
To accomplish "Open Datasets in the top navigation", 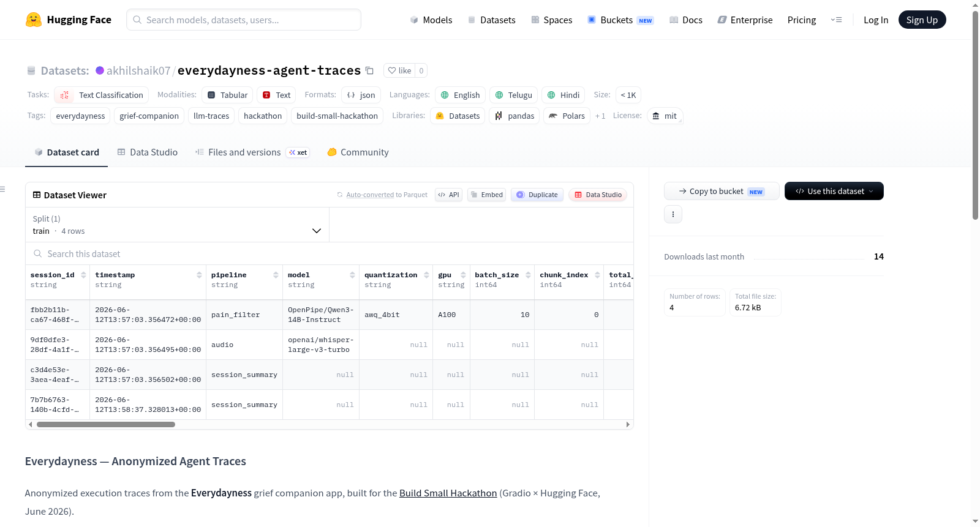I will (x=491, y=20).
